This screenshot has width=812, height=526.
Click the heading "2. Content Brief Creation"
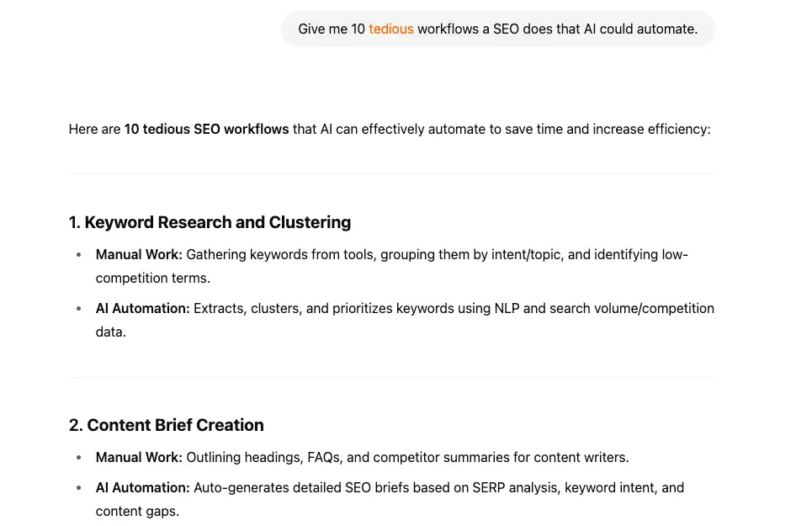coord(167,425)
